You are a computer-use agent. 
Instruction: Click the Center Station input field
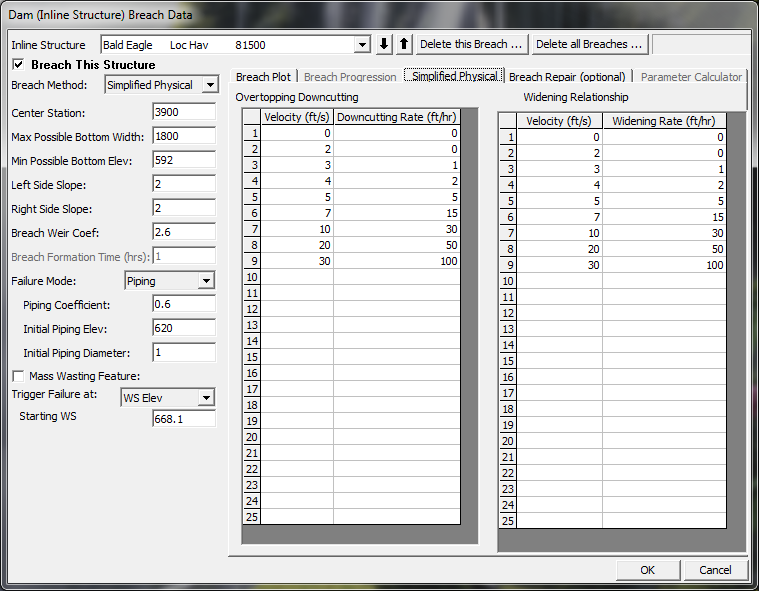(184, 113)
